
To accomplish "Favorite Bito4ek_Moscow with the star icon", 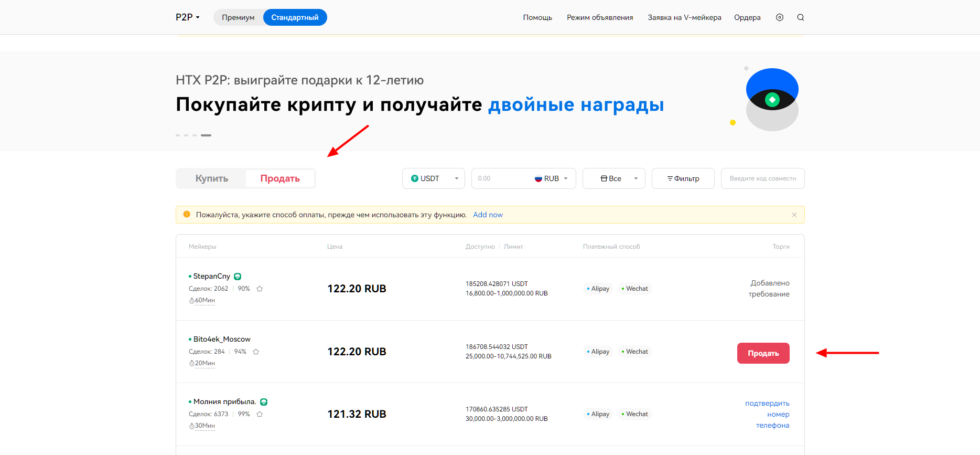I will [256, 352].
